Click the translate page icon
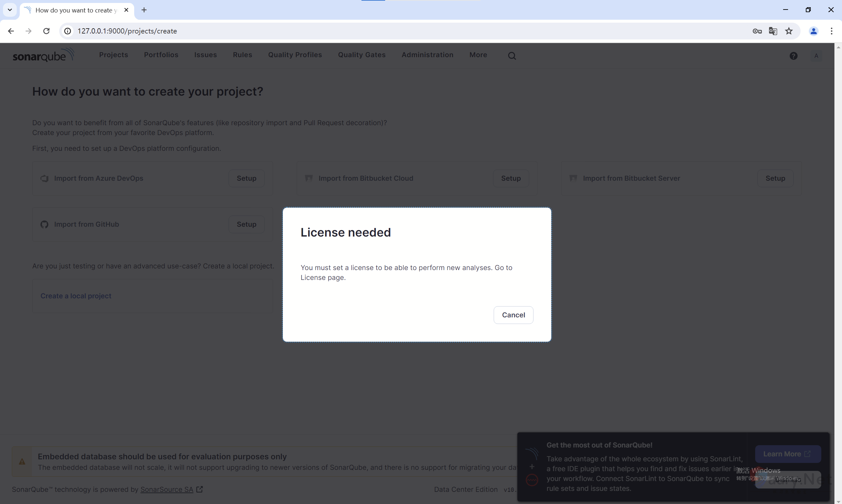 point(773,31)
